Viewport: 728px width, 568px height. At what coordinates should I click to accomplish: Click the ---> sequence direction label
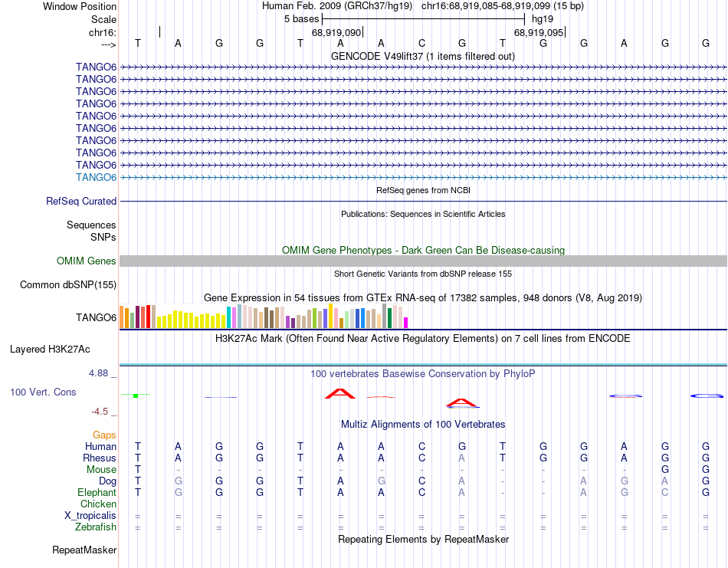tap(109, 44)
